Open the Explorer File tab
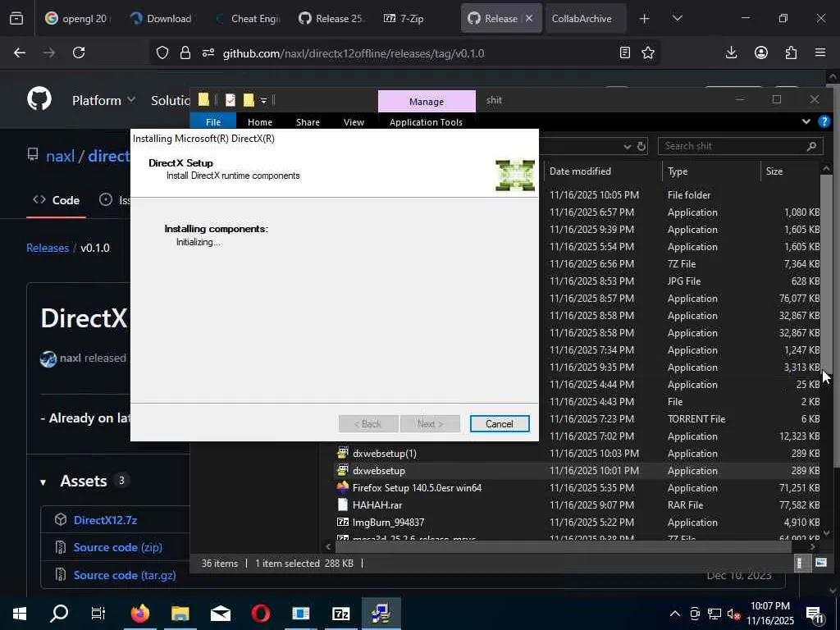840x630 pixels. click(213, 121)
